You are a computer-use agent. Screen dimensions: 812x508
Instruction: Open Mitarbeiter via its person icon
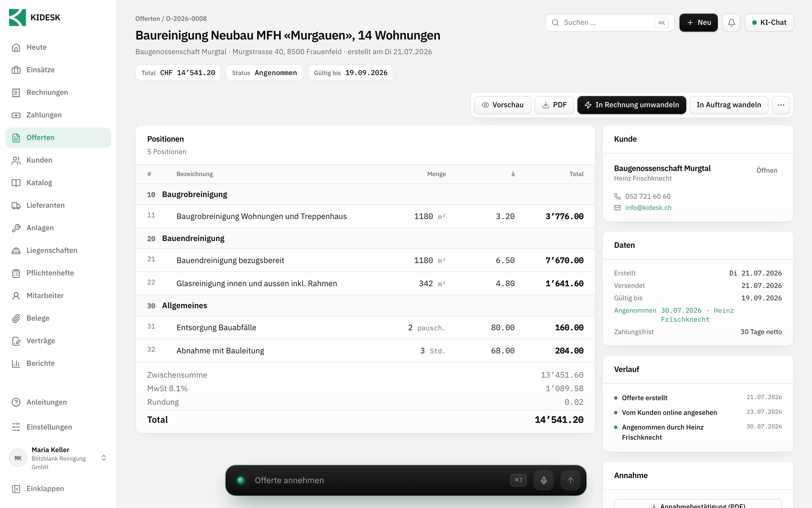click(16, 296)
